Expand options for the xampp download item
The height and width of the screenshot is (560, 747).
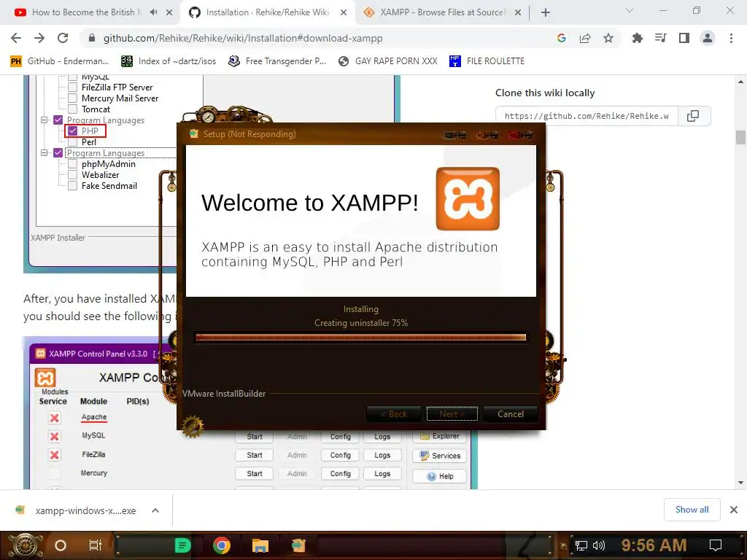[155, 510]
